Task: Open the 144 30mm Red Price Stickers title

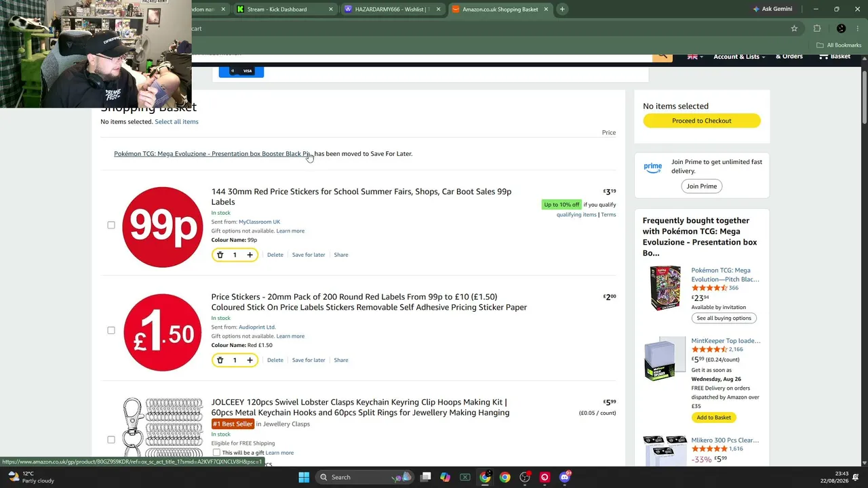Action: 361,197
